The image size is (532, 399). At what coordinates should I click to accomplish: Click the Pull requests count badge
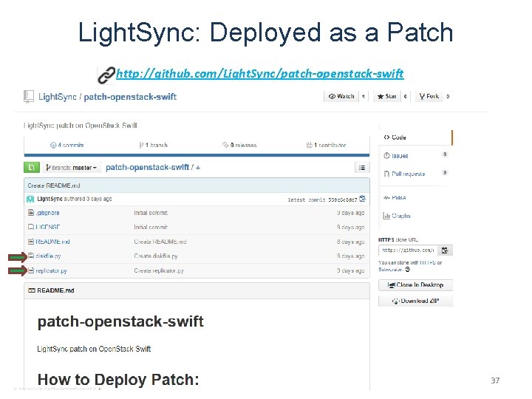[x=445, y=173]
